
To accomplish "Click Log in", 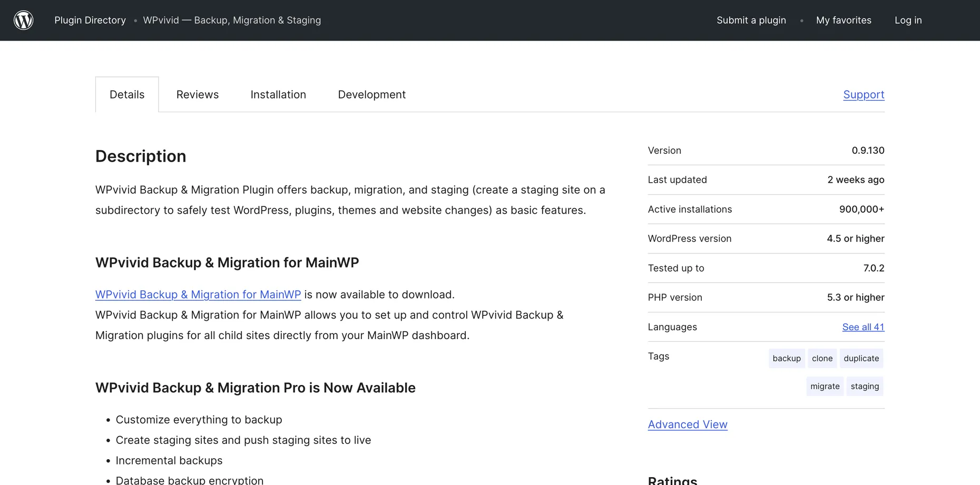I will [x=908, y=20].
